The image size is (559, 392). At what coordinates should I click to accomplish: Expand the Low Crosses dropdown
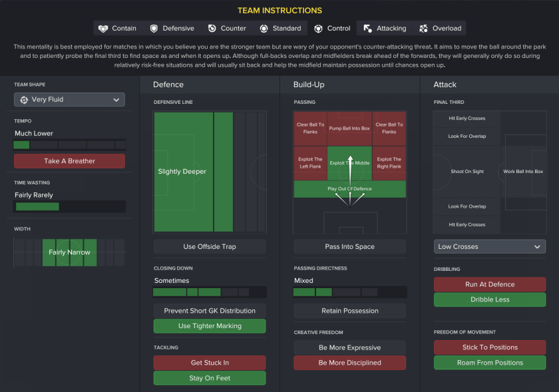[x=536, y=247]
